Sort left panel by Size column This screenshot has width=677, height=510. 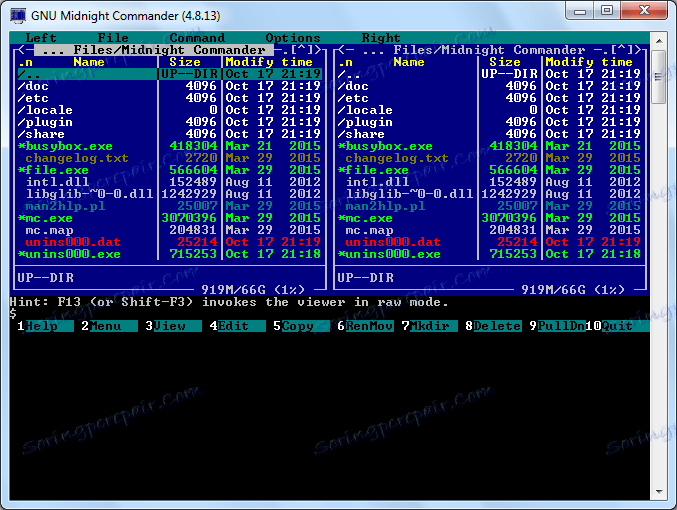[185, 62]
